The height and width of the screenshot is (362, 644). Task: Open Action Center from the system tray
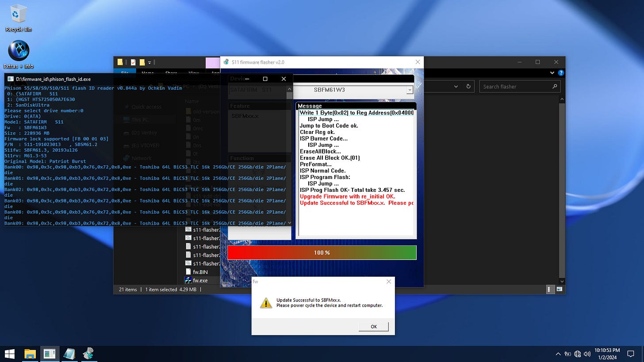click(x=631, y=354)
